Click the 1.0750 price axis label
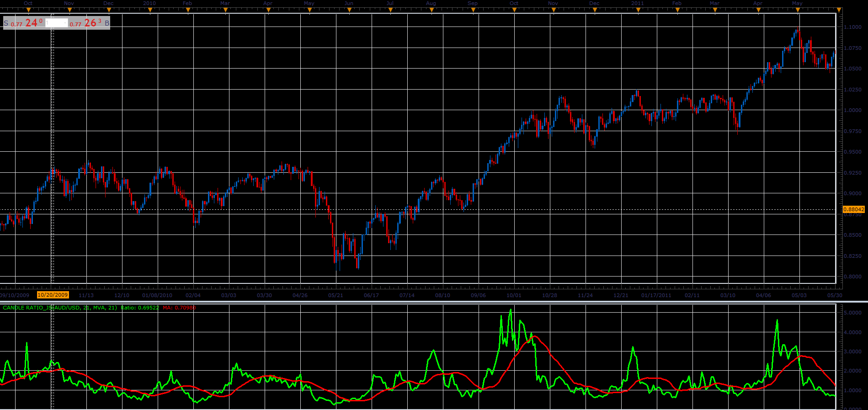 pos(853,48)
